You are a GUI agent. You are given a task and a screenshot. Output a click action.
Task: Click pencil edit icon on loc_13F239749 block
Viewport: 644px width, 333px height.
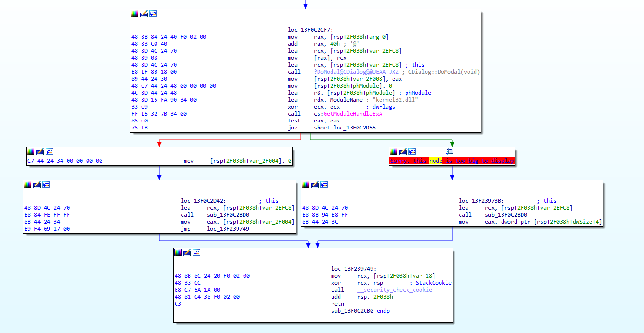tap(187, 252)
